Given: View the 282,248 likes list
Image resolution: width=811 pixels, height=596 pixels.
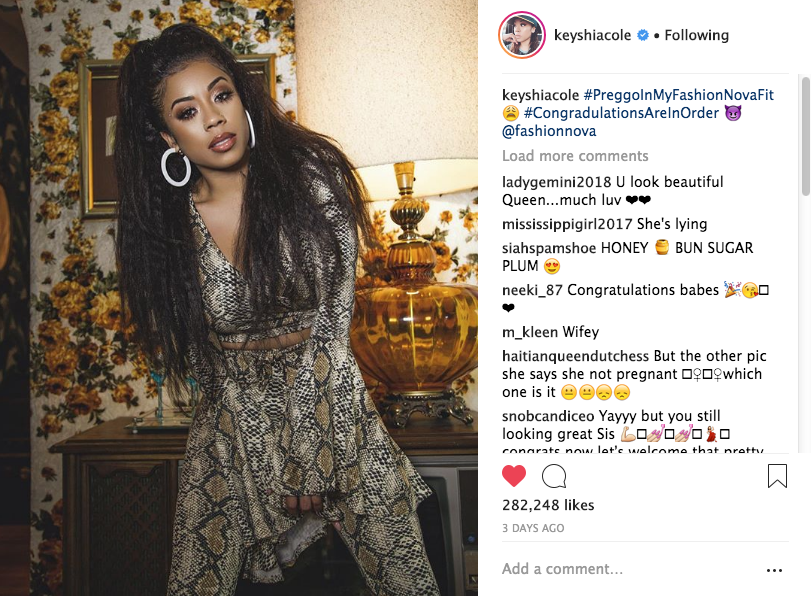Looking at the screenshot, I should point(548,505).
